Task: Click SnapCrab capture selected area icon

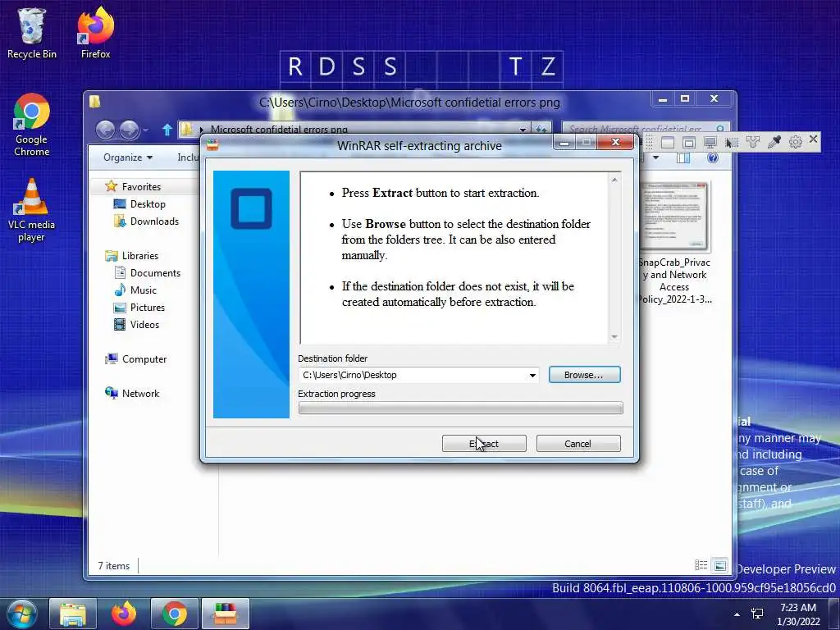Action: pyautogui.click(x=732, y=142)
